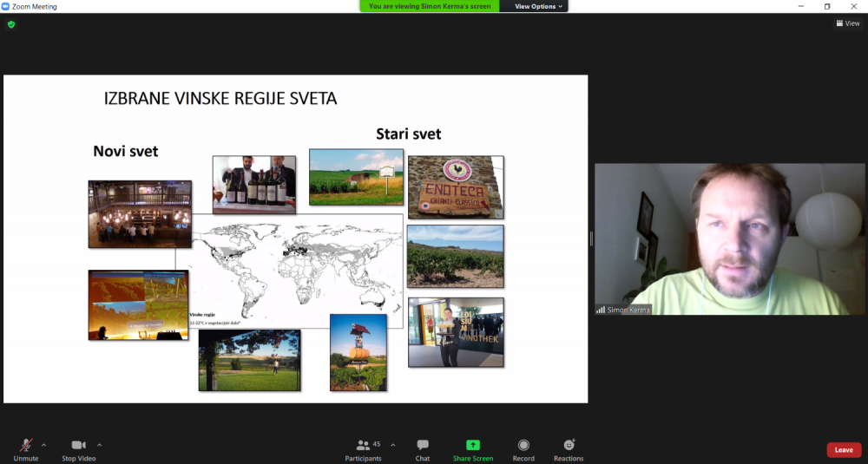
Task: Click the Participants icon
Action: [x=364, y=445]
